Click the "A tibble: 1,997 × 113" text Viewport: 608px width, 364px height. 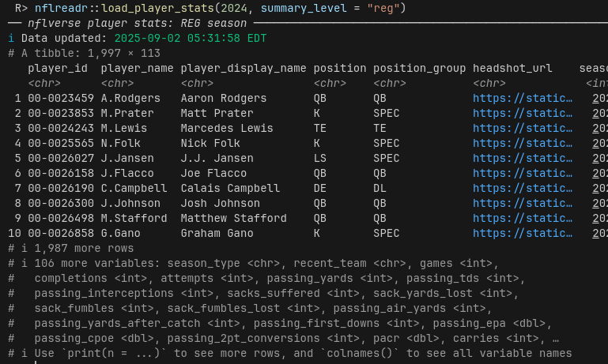point(91,54)
